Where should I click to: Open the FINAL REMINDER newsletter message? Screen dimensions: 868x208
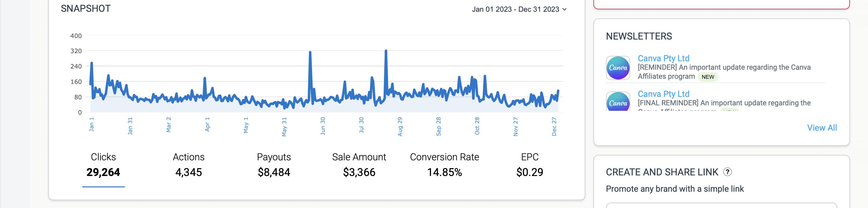724,103
